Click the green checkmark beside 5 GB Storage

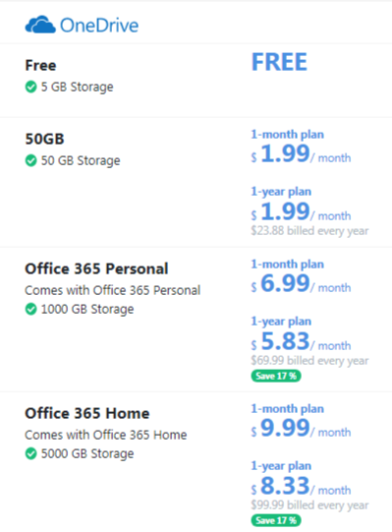(x=30, y=87)
